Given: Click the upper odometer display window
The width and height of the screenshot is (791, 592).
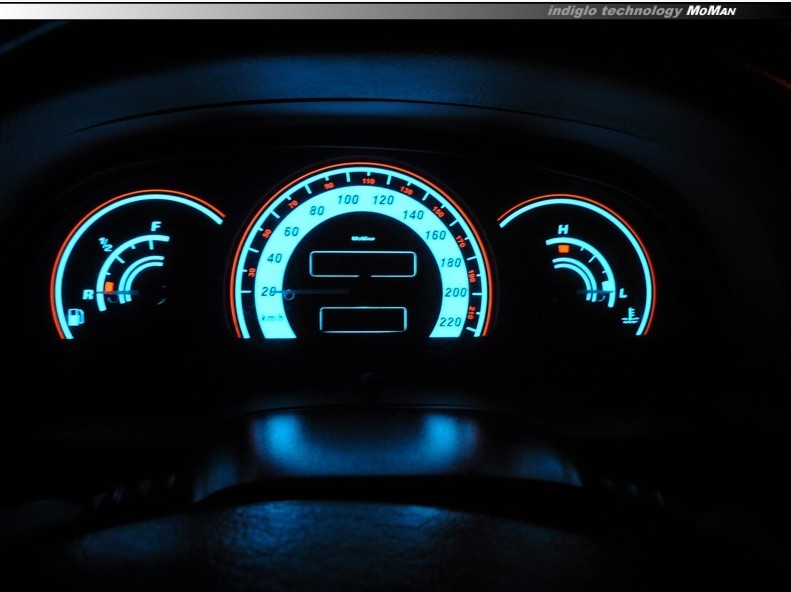Looking at the screenshot, I should coord(363,264).
